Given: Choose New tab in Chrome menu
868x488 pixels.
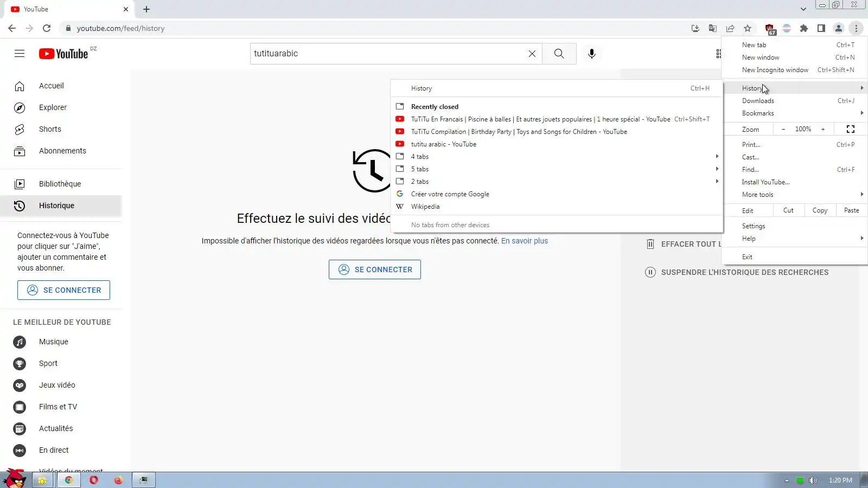Looking at the screenshot, I should 795,45.
